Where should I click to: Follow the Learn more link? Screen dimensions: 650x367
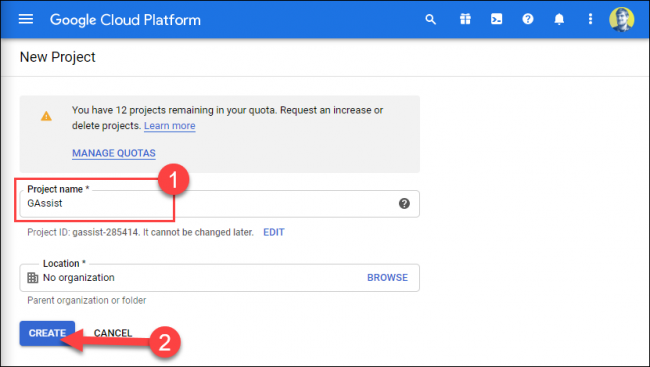(170, 126)
